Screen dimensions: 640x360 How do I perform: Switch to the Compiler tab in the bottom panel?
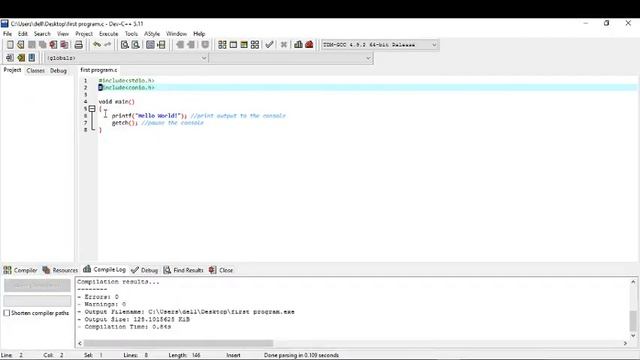(20, 270)
